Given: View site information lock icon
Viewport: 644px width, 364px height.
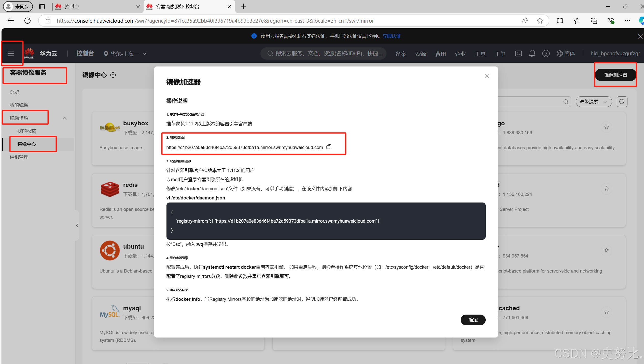Looking at the screenshot, I should (x=48, y=21).
